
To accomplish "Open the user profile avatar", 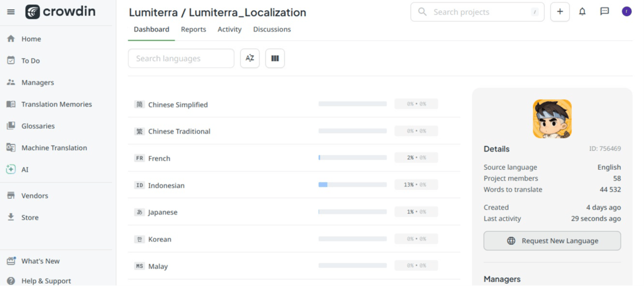I will click(626, 11).
